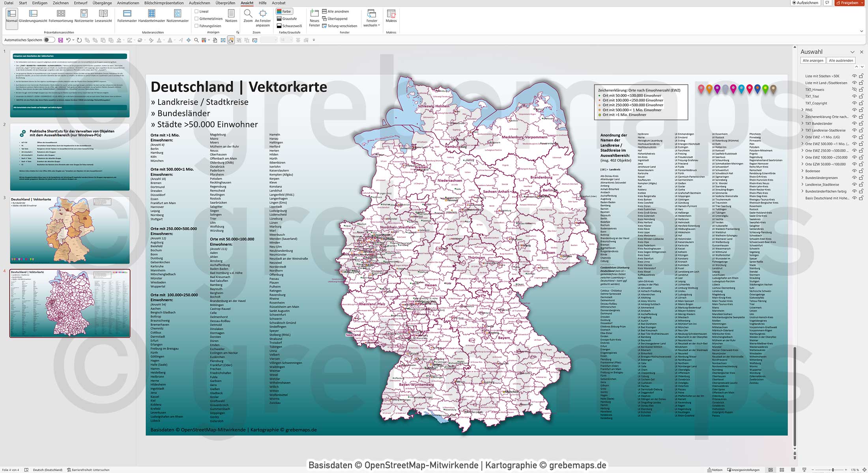Image resolution: width=868 pixels, height=473 pixels.
Task: Enable the Lineal checkbox
Action: pos(196,11)
